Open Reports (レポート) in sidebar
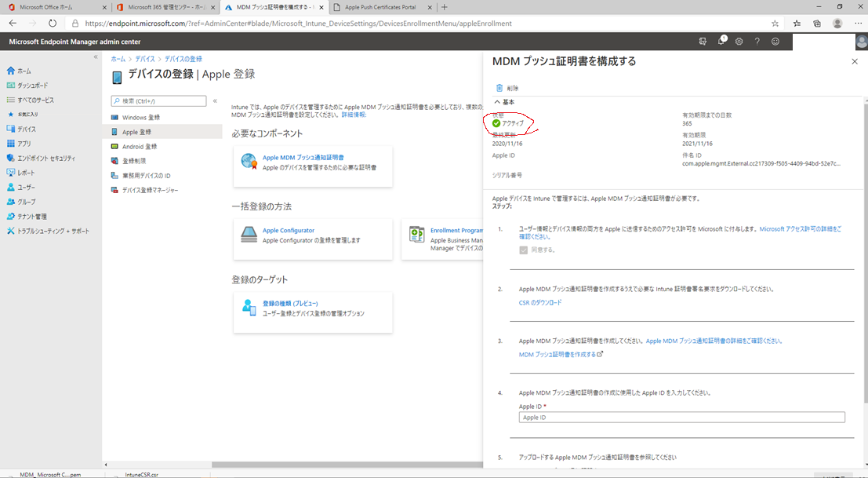This screenshot has height=478, width=868. [21, 173]
